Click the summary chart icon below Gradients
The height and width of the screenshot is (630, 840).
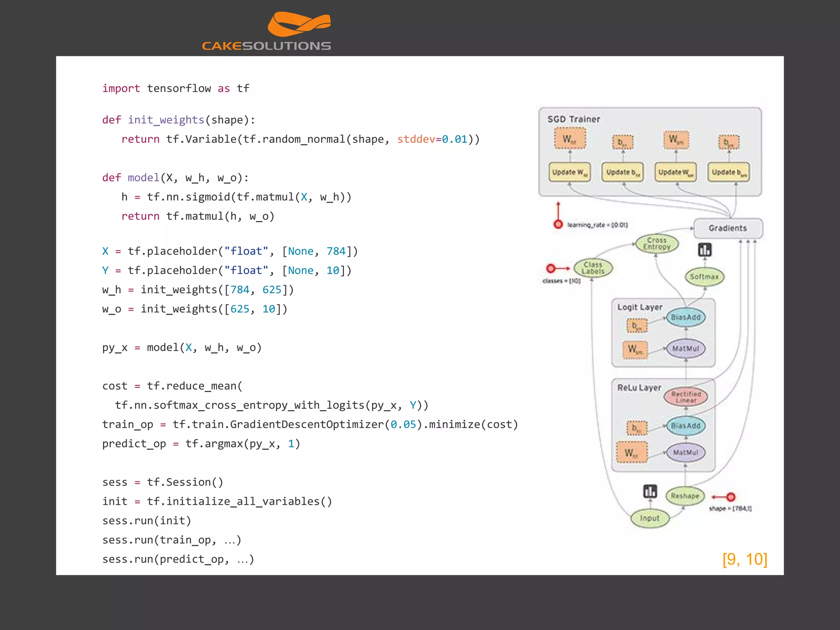(705, 250)
